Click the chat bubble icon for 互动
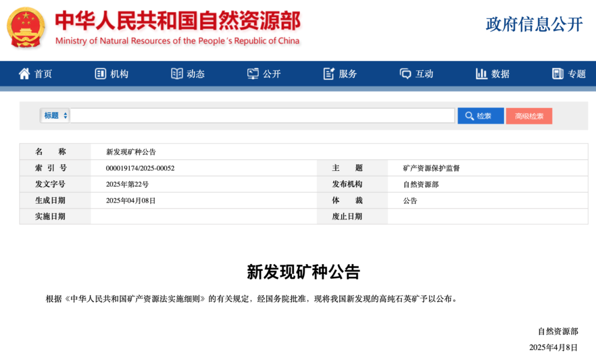Viewport: 596px width, 364px height. pos(406,74)
